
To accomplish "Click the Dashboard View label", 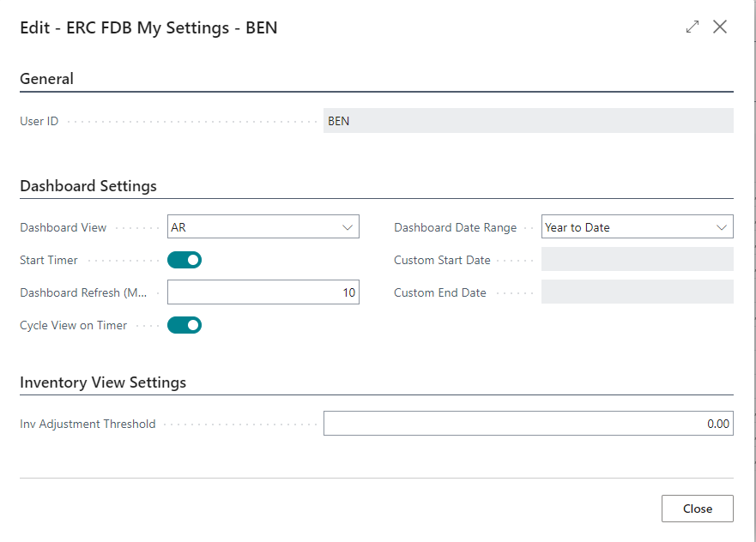I will point(64,227).
